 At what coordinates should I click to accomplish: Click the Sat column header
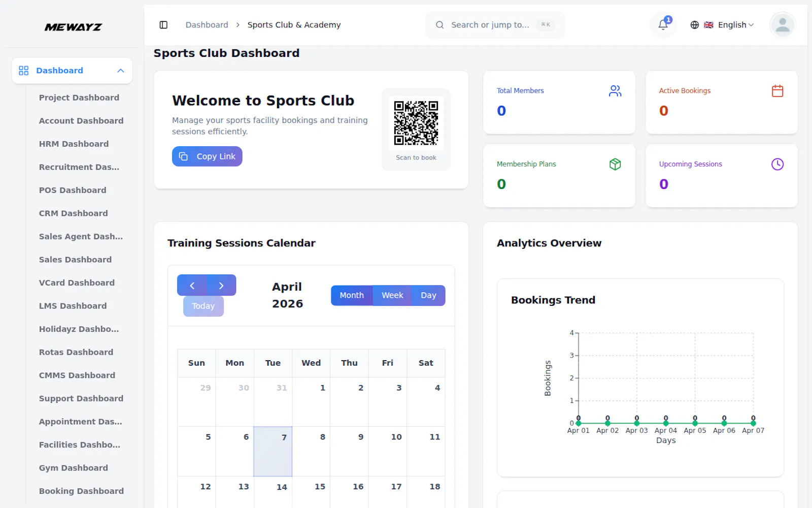click(426, 363)
